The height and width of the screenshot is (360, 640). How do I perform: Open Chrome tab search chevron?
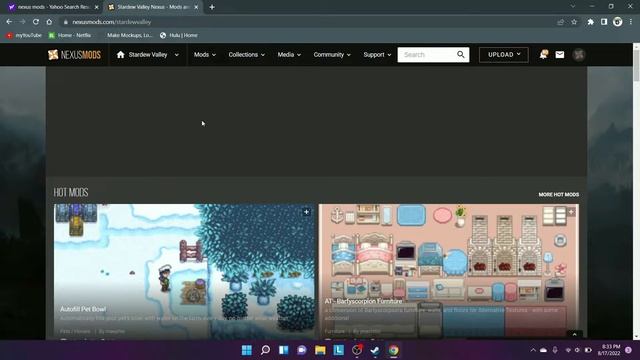[573, 7]
